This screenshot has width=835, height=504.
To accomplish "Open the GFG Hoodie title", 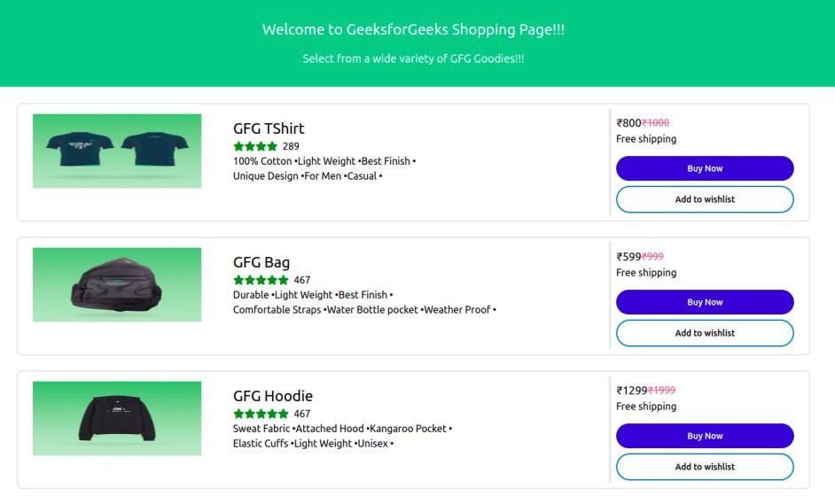I will click(273, 396).
